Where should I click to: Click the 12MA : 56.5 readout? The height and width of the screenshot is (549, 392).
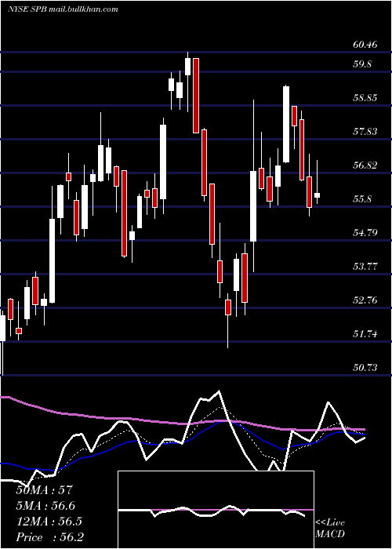point(49,522)
